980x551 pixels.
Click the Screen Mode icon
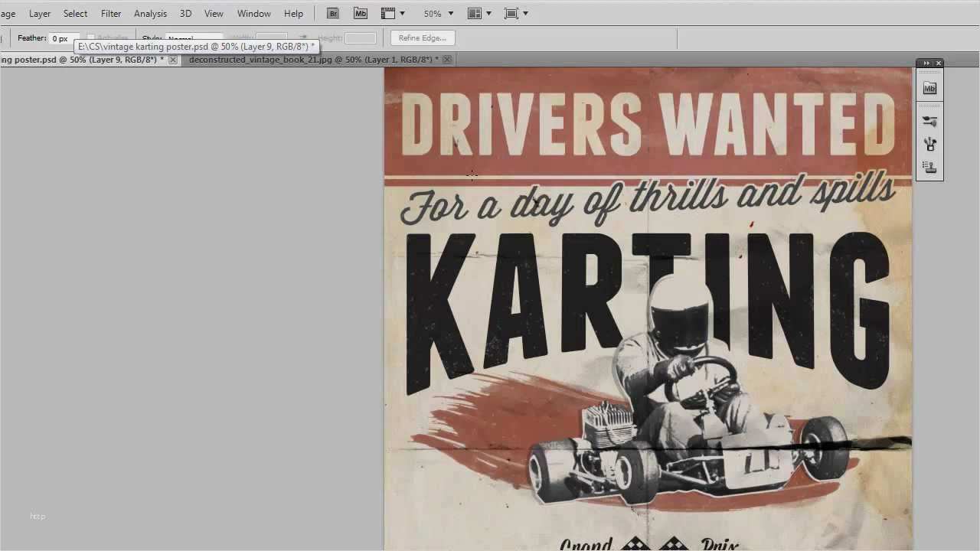coord(511,13)
